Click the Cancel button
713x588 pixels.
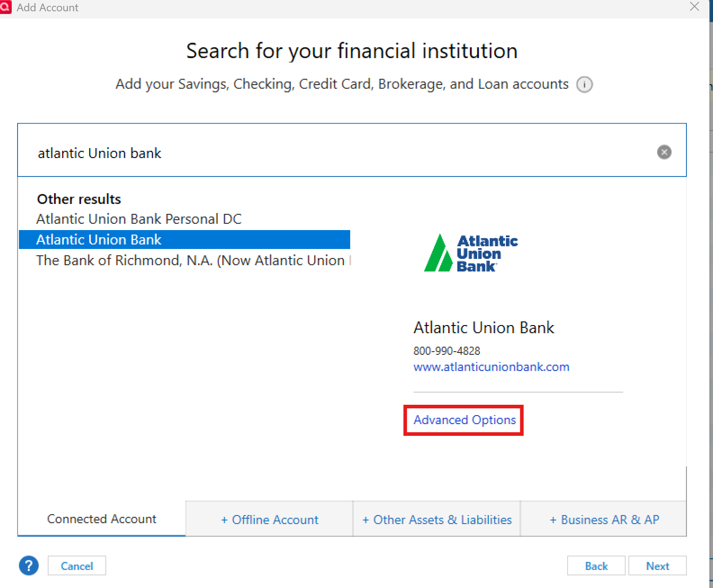[77, 565]
